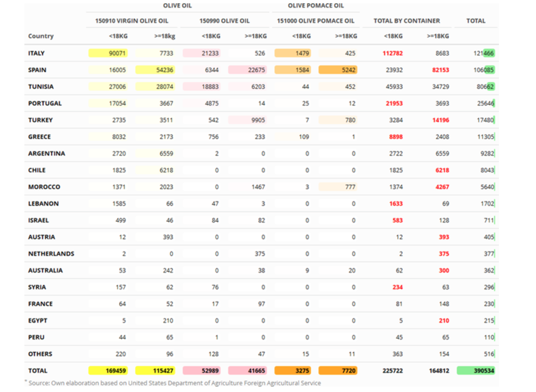Viewport: 536px width, 392px height.
Task: Click green grand total cell 390534
Action: click(476, 371)
